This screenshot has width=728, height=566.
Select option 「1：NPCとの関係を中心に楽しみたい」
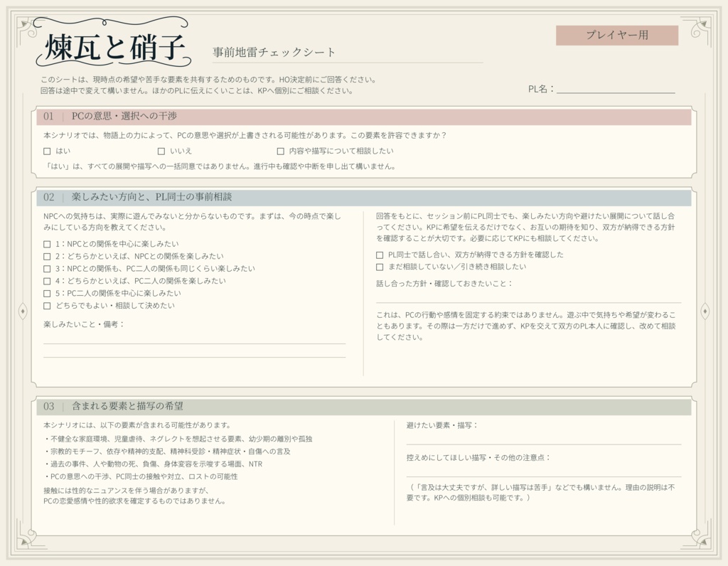click(x=47, y=244)
